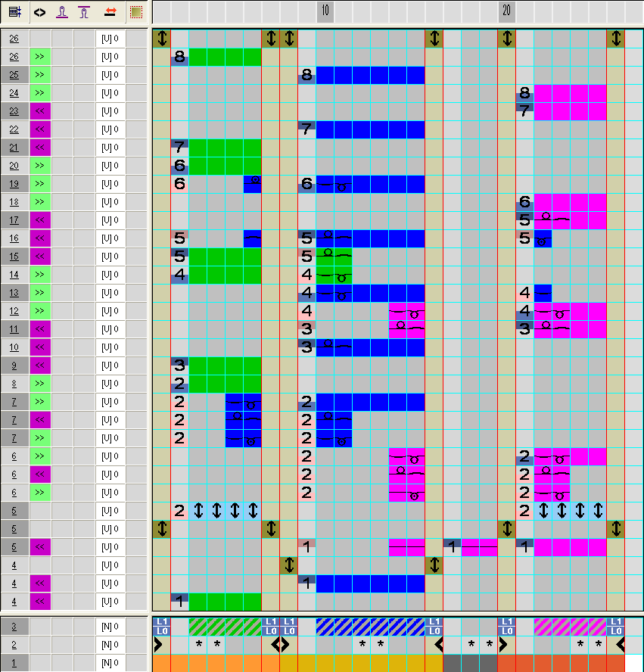
Task: Select column header marked 20
Action: pos(506,11)
